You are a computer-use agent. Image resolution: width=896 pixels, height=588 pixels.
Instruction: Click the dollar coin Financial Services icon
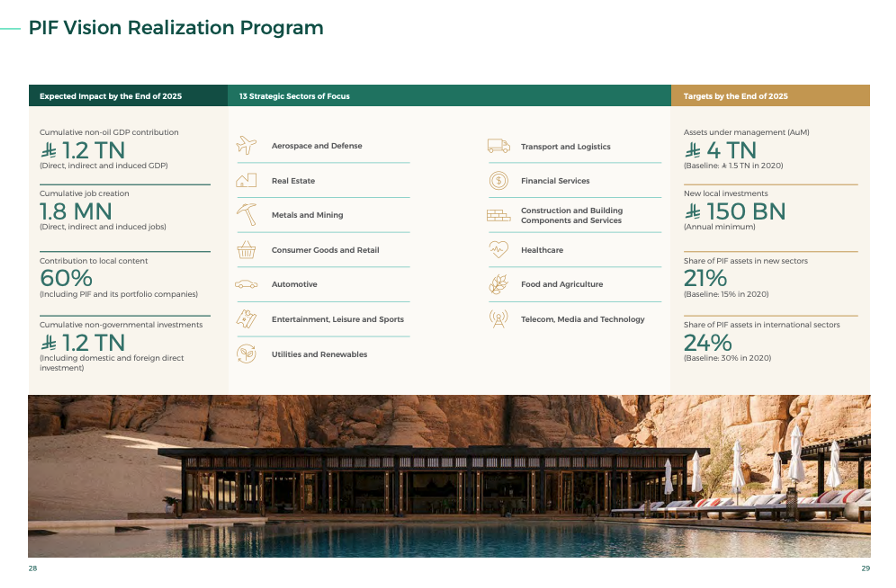pos(498,180)
